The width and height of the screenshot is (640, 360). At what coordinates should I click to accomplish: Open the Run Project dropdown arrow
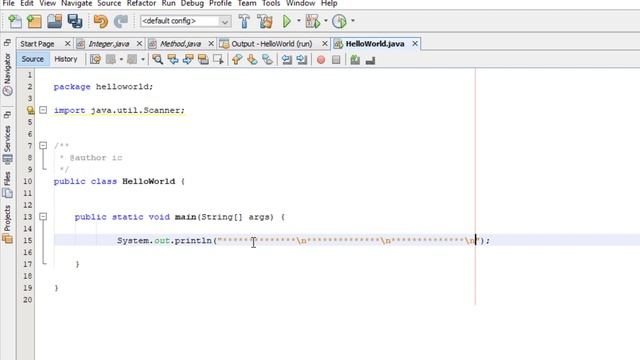coord(299,21)
